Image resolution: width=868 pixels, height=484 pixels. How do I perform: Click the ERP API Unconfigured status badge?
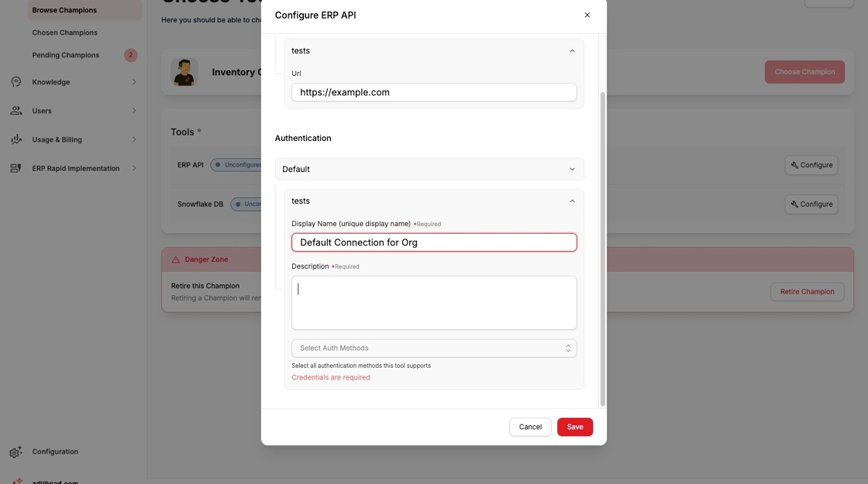[237, 165]
